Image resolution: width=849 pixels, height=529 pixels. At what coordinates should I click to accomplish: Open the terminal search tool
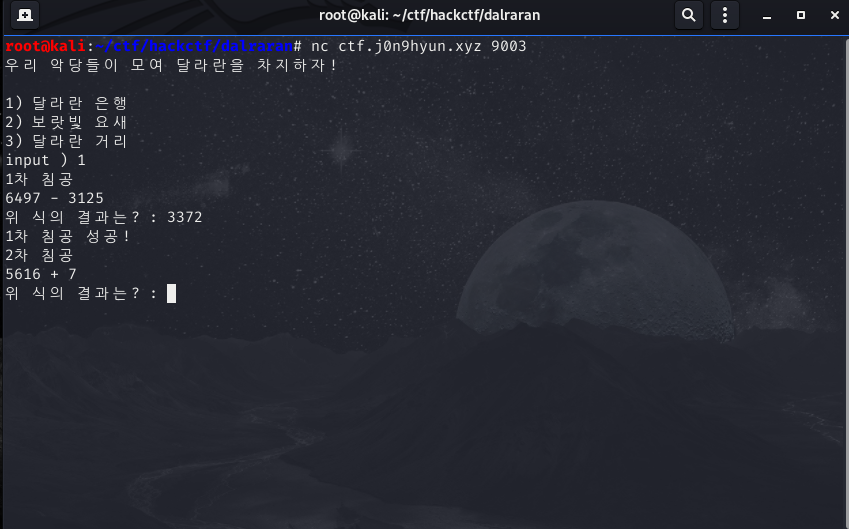(689, 15)
